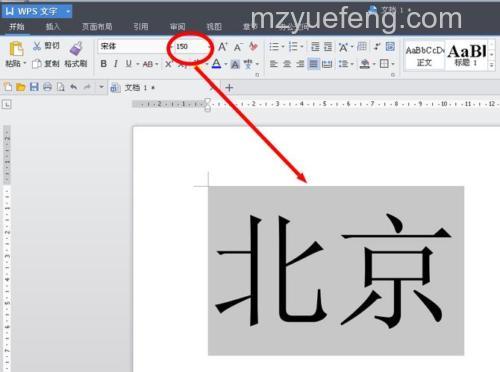Open the 宋体 font name dropdown

click(170, 46)
